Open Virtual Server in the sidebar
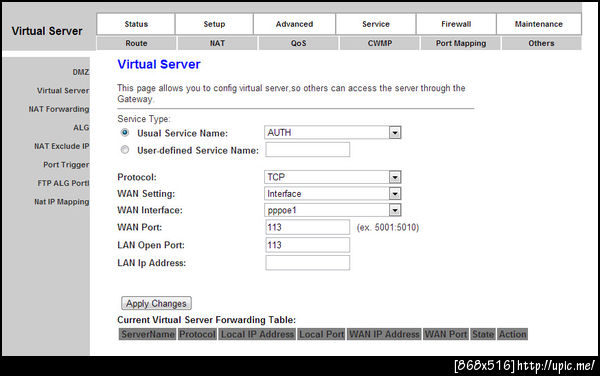Screen dimensions: 600x376 63,91
